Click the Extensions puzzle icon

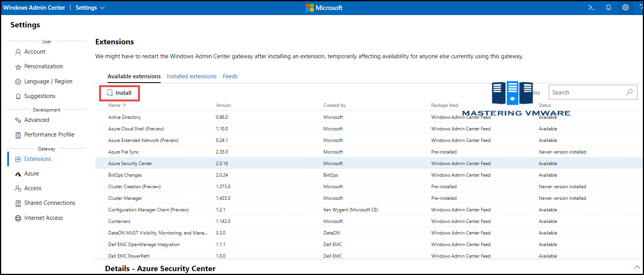click(x=18, y=159)
